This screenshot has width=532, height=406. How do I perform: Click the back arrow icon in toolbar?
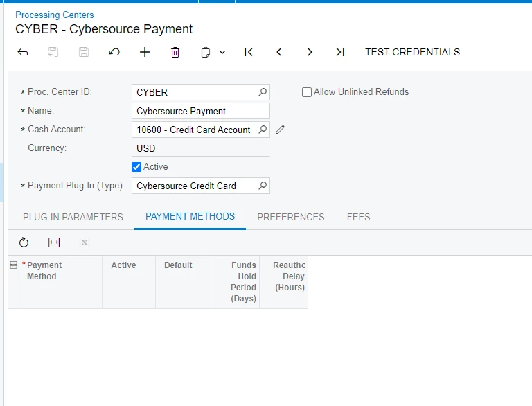[23, 52]
